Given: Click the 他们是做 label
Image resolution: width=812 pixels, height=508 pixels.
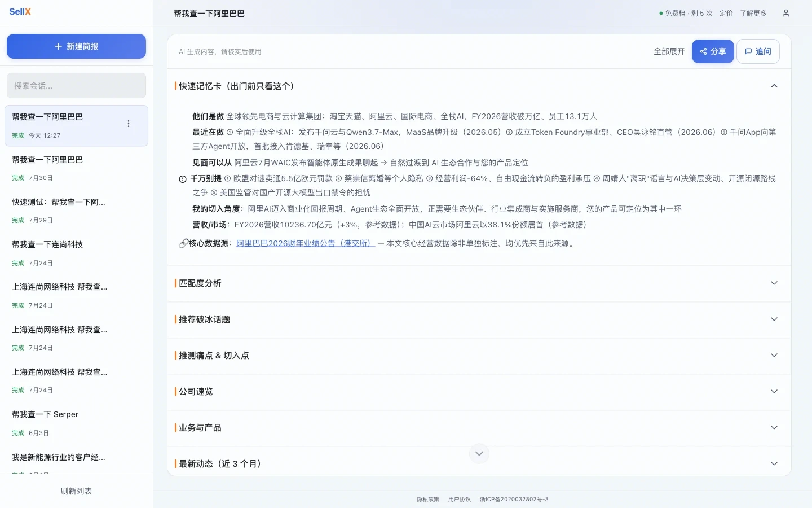Looking at the screenshot, I should [x=208, y=116].
